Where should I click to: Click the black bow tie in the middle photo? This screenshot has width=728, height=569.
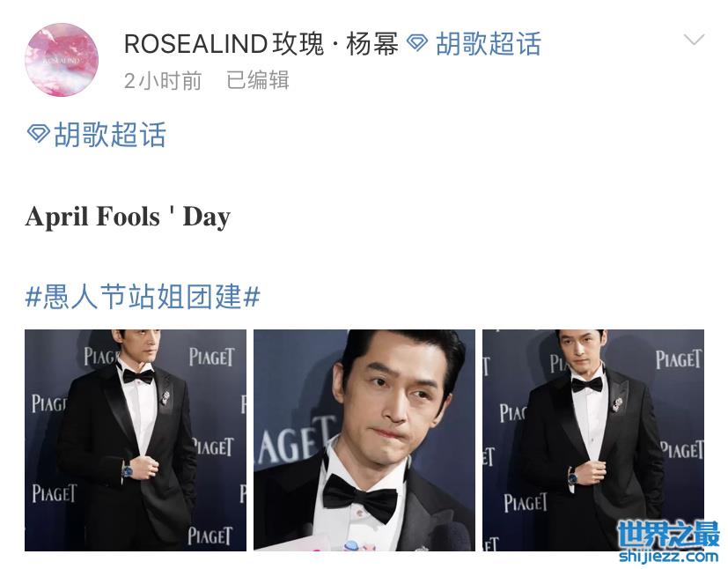point(360,499)
